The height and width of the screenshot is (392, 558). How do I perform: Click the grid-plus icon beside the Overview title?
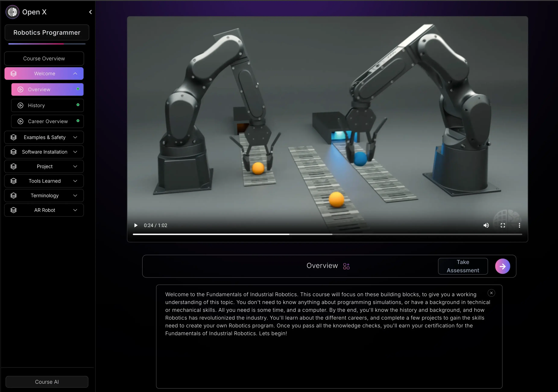click(346, 266)
